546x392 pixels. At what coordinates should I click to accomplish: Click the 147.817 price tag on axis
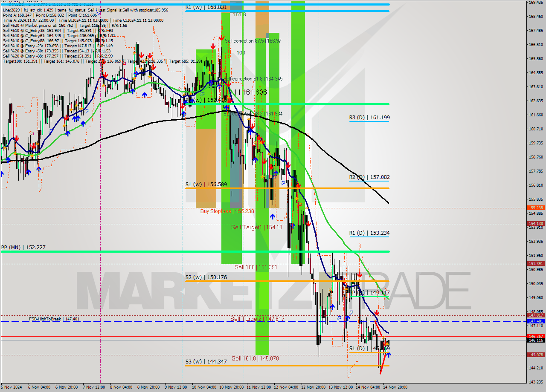point(536,315)
